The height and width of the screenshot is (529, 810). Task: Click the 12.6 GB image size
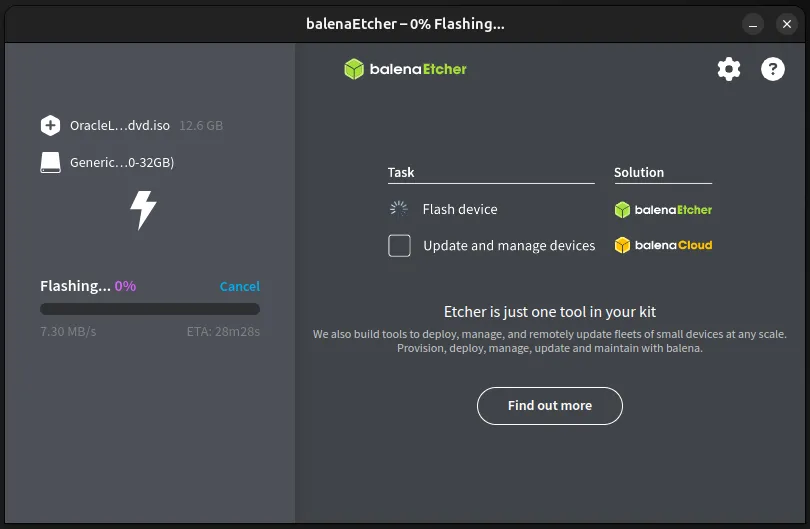click(201, 126)
